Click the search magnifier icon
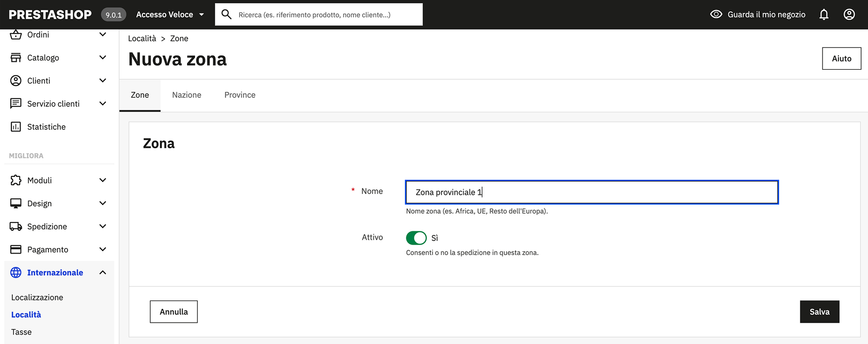This screenshot has width=868, height=344. [227, 14]
